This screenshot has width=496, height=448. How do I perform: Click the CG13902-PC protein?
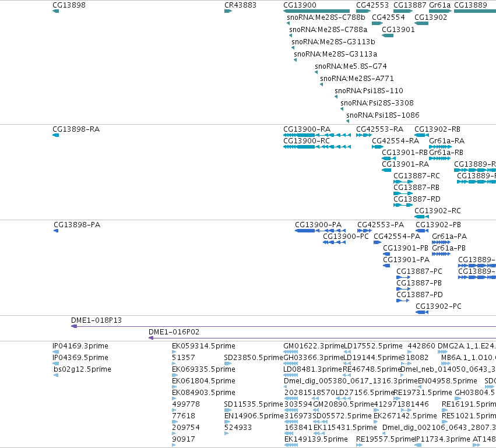pyautogui.click(x=422, y=312)
